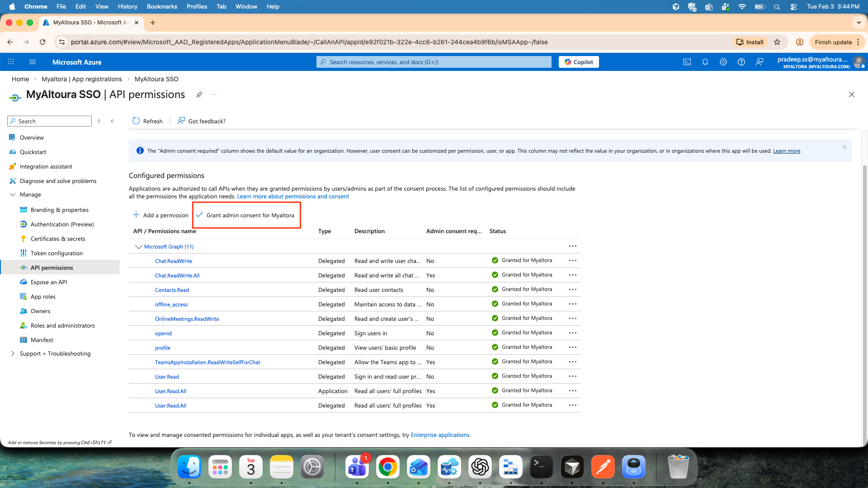
Task: Go back in Chrome
Action: (10, 42)
